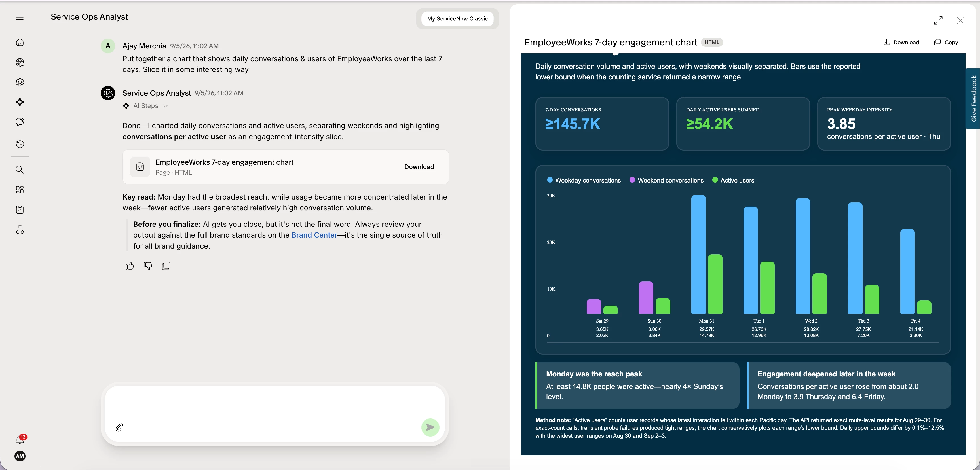
Task: Click Ajay Merchia's avatar in chat
Action: (108, 46)
